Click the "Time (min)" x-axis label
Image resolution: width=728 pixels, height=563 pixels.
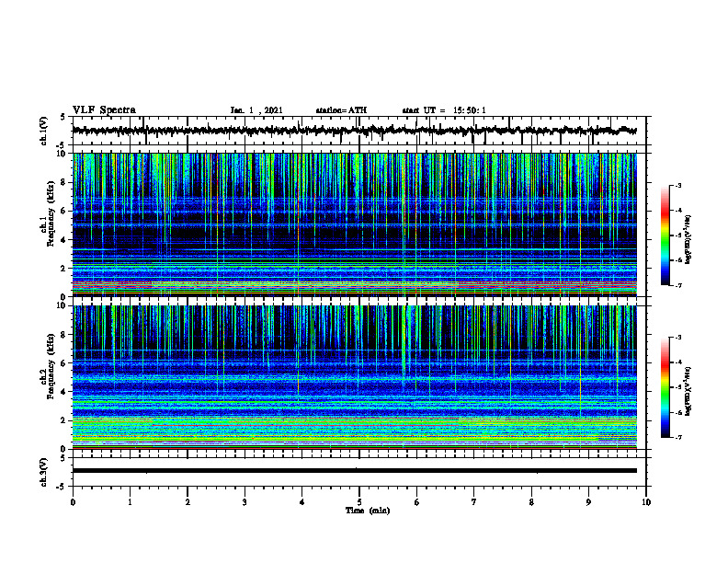(x=368, y=511)
